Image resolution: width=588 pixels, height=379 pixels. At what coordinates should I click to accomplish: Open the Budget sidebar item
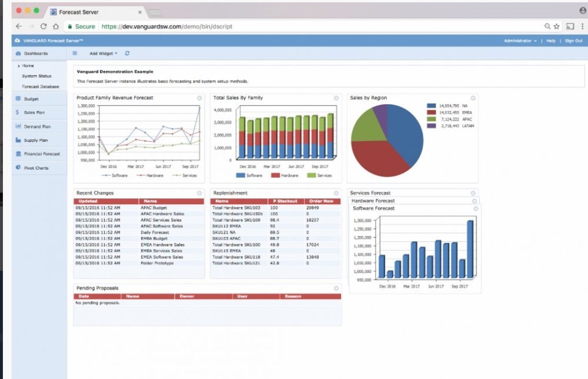click(x=39, y=99)
